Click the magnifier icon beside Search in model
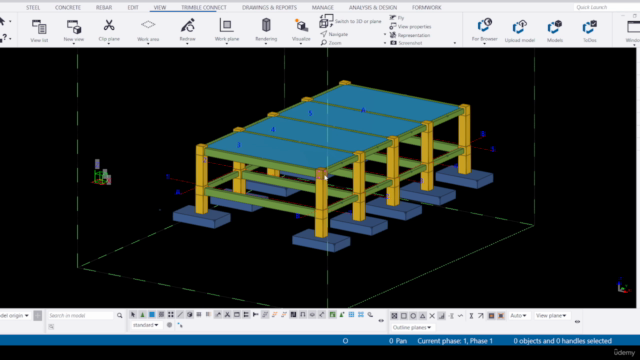 click(x=120, y=316)
